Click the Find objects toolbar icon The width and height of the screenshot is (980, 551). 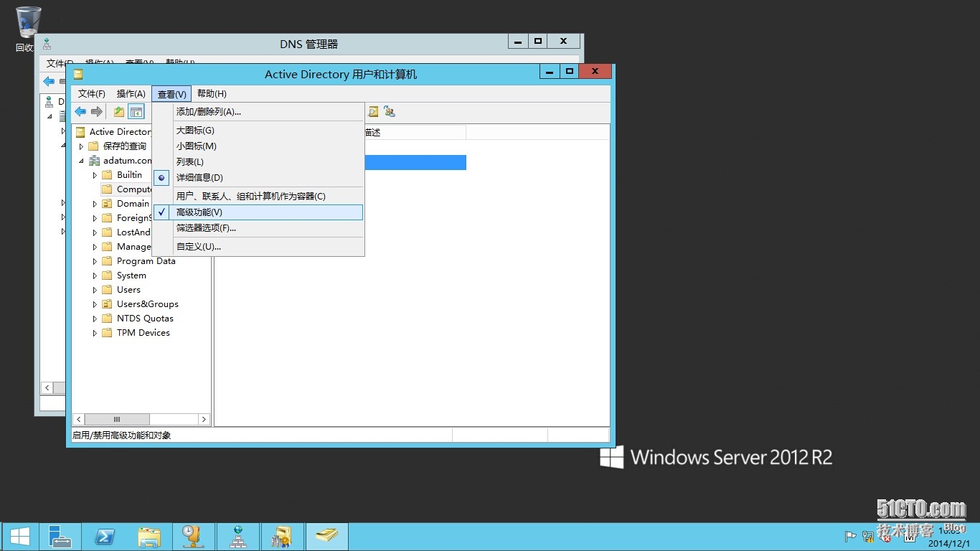pyautogui.click(x=373, y=111)
